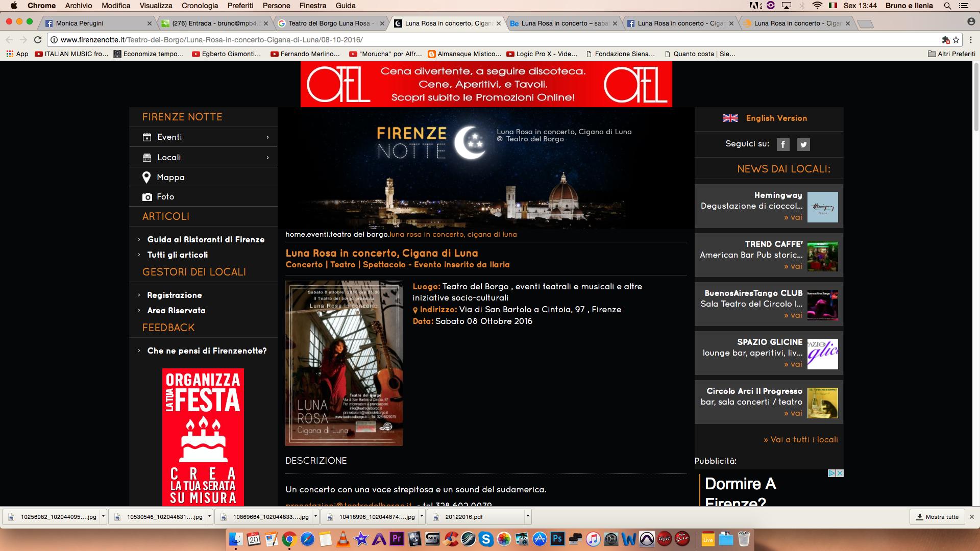
Task: Open iTunes from the dock
Action: tap(593, 539)
